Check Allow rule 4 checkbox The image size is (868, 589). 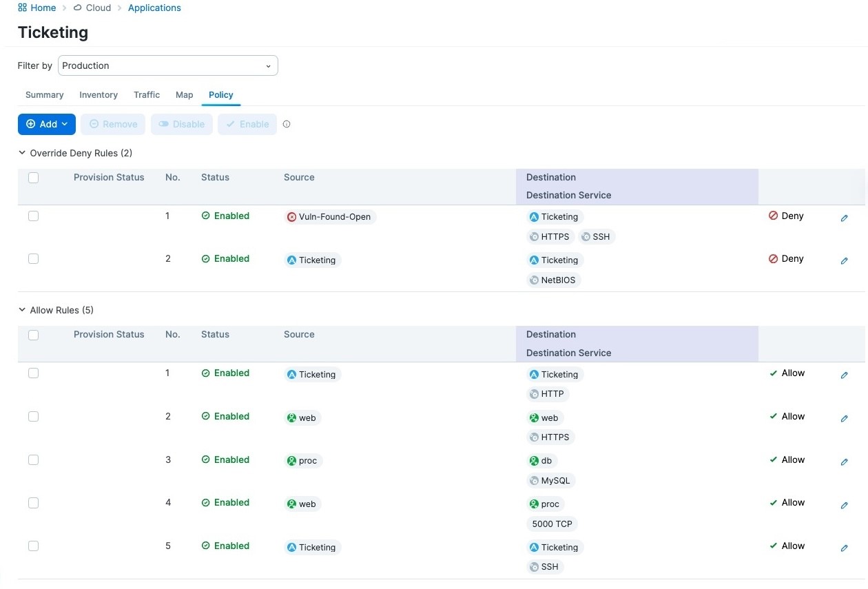pyautogui.click(x=33, y=503)
